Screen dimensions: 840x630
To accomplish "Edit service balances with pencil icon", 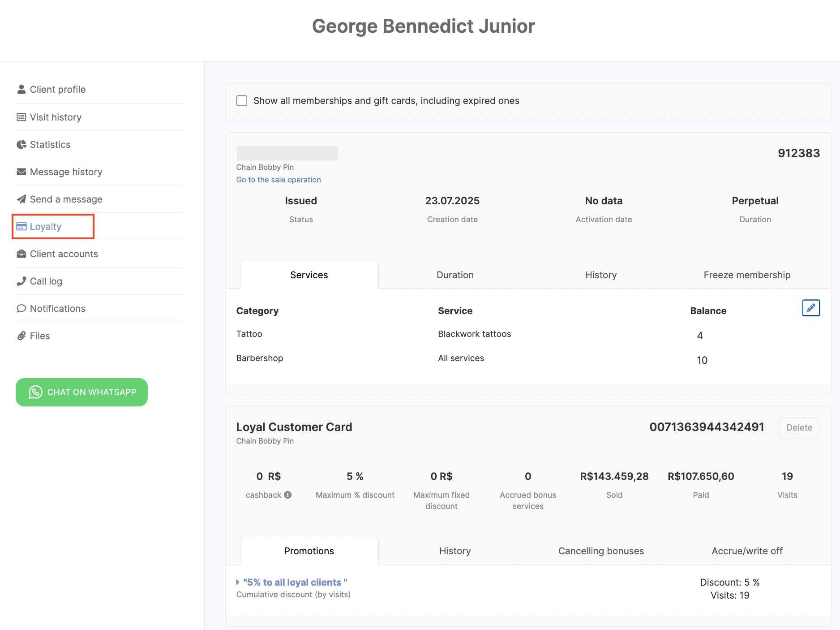I will (810, 308).
